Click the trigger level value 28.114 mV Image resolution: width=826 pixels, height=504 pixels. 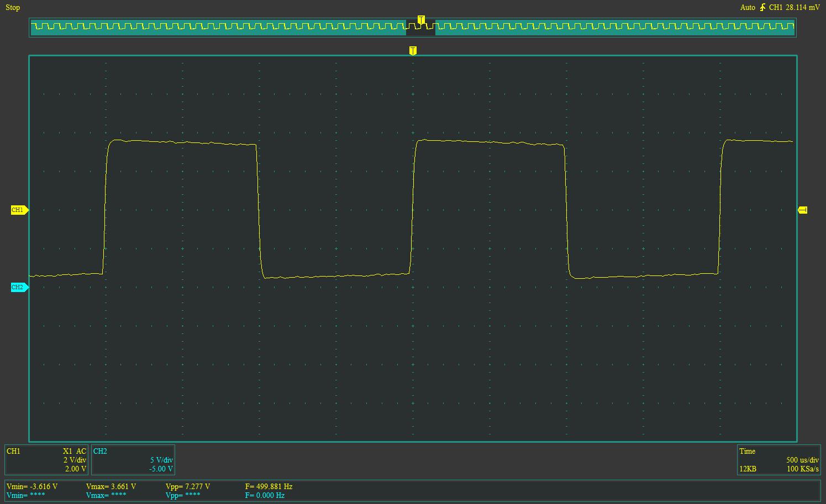pyautogui.click(x=803, y=8)
